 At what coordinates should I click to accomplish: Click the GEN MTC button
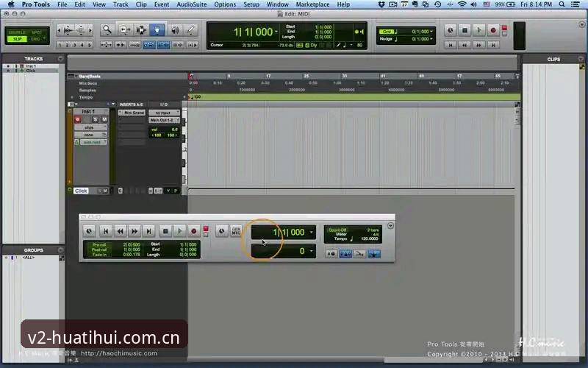point(236,231)
